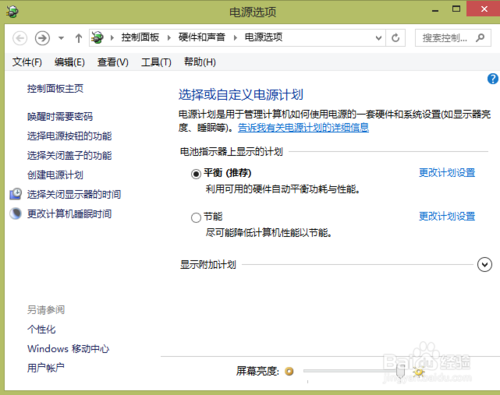
Task: Close the 电源选项 window
Action: point(484,9)
